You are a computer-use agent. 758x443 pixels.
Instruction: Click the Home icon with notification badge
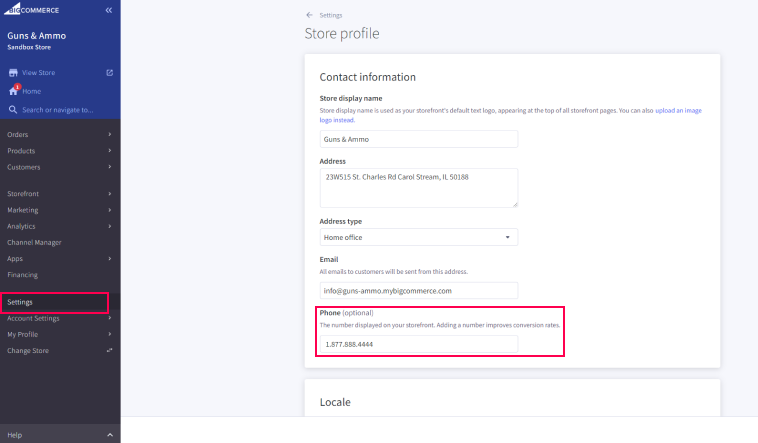point(14,90)
